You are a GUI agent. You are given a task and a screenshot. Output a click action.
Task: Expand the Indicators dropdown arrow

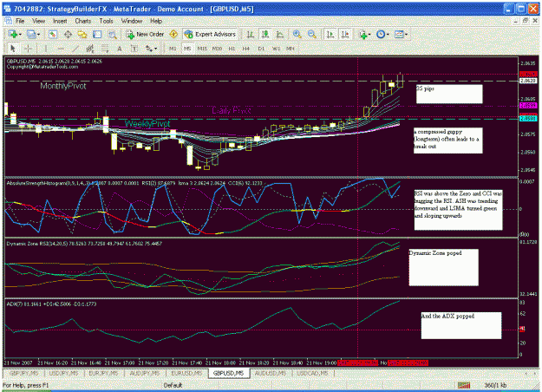pos(369,34)
